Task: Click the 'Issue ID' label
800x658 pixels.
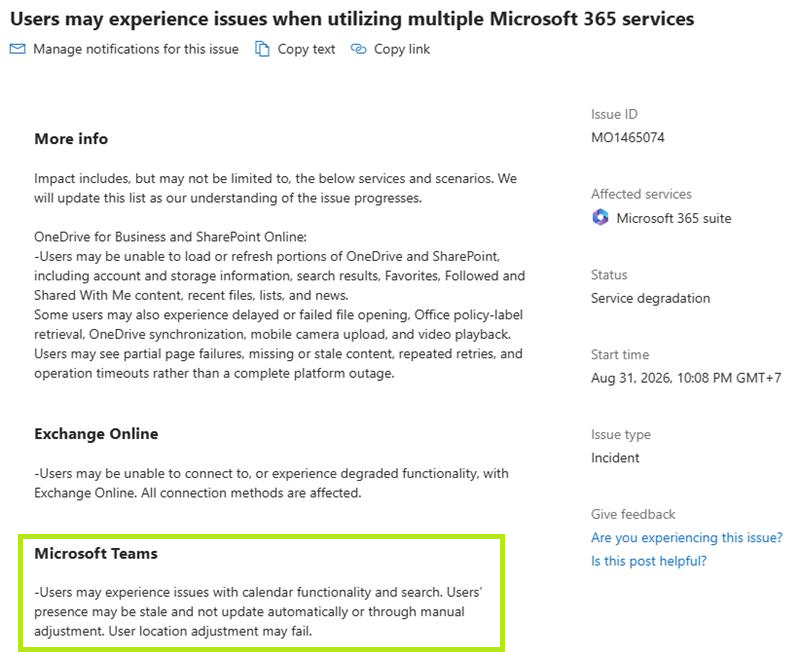Action: (x=614, y=114)
